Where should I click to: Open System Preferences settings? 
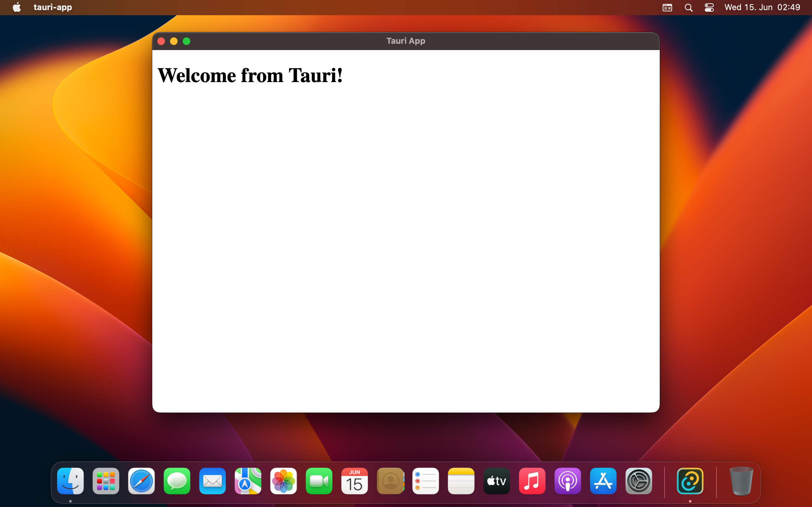pos(638,481)
